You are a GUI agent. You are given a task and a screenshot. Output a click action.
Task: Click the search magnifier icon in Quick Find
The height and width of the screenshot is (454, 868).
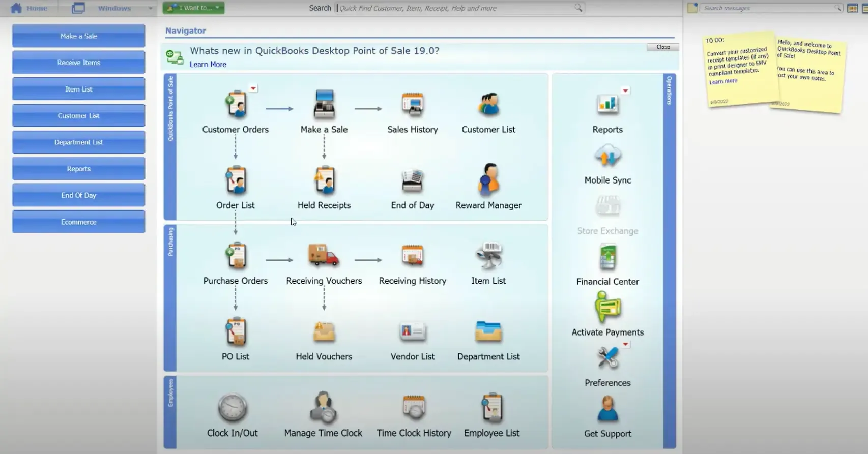tap(578, 8)
